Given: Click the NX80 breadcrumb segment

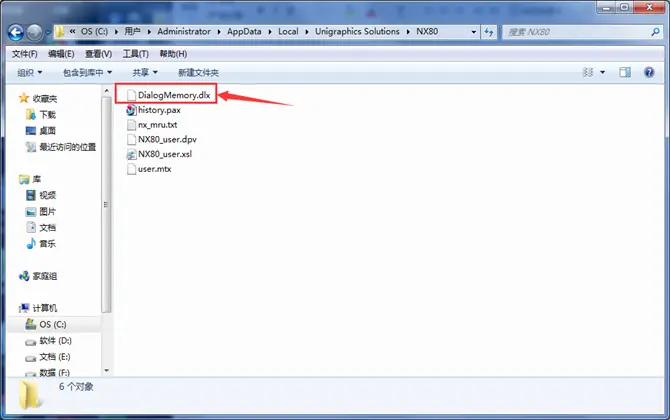Looking at the screenshot, I should (427, 32).
